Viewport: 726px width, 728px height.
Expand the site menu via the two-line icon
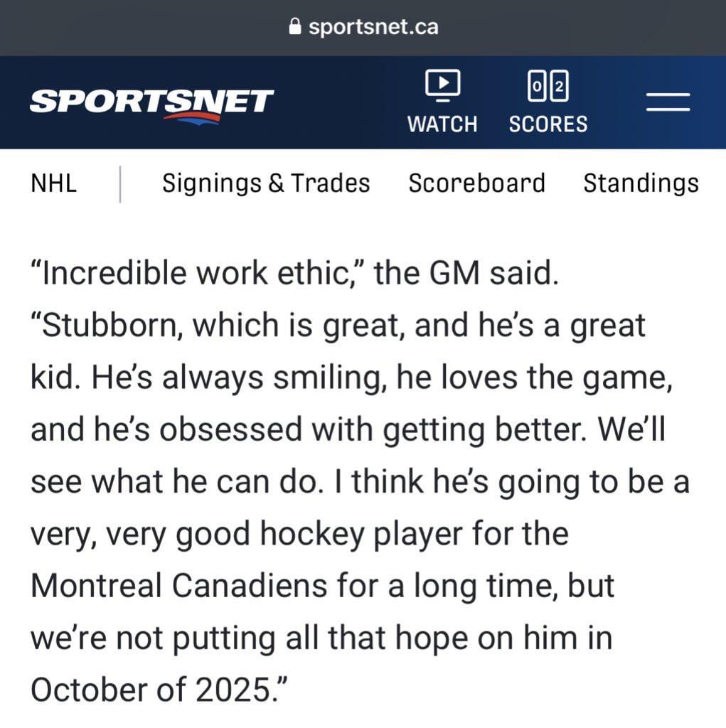668,102
